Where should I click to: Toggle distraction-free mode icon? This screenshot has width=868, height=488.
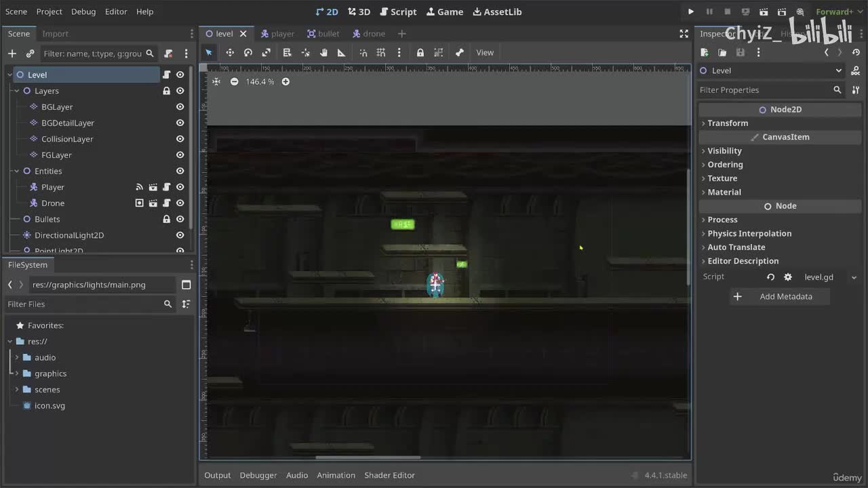pyautogui.click(x=684, y=33)
